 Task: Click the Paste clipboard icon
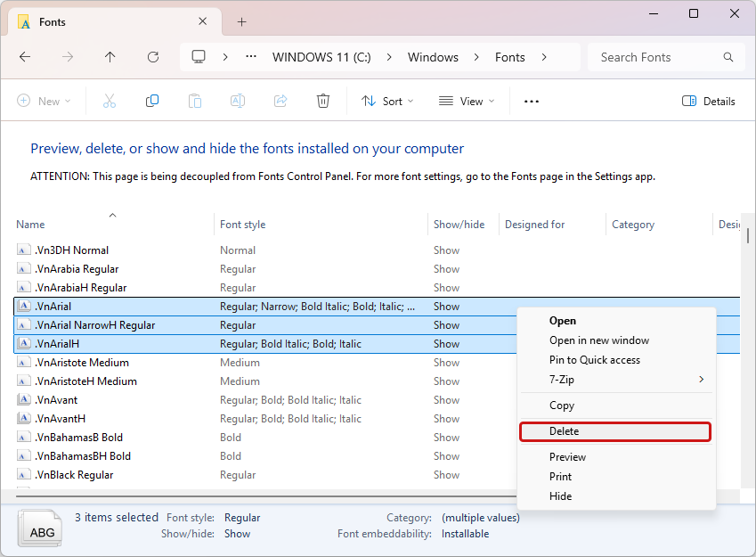[x=195, y=101]
